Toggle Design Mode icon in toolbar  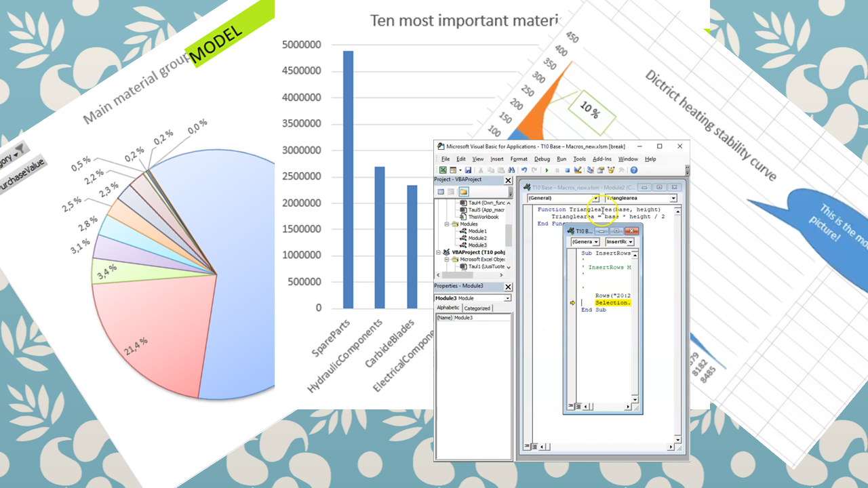tap(578, 170)
